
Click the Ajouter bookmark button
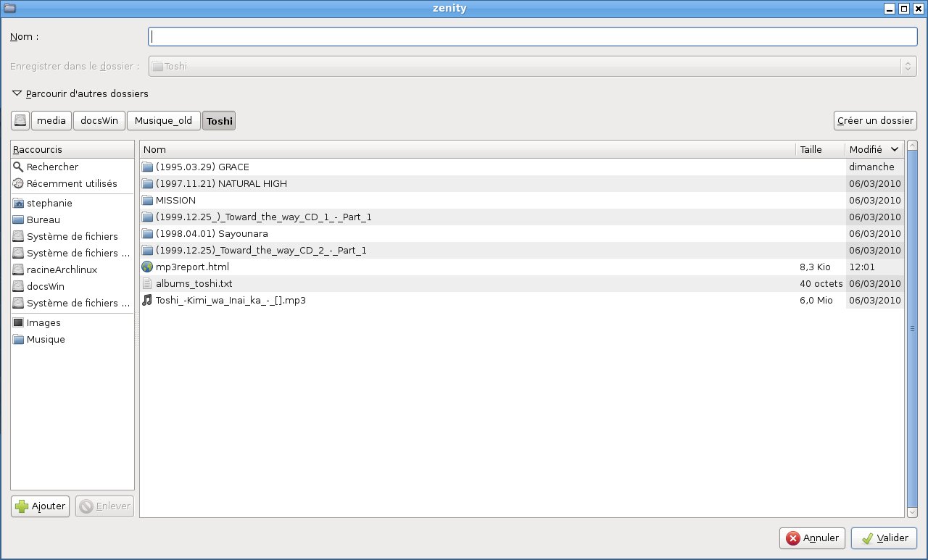[x=41, y=506]
